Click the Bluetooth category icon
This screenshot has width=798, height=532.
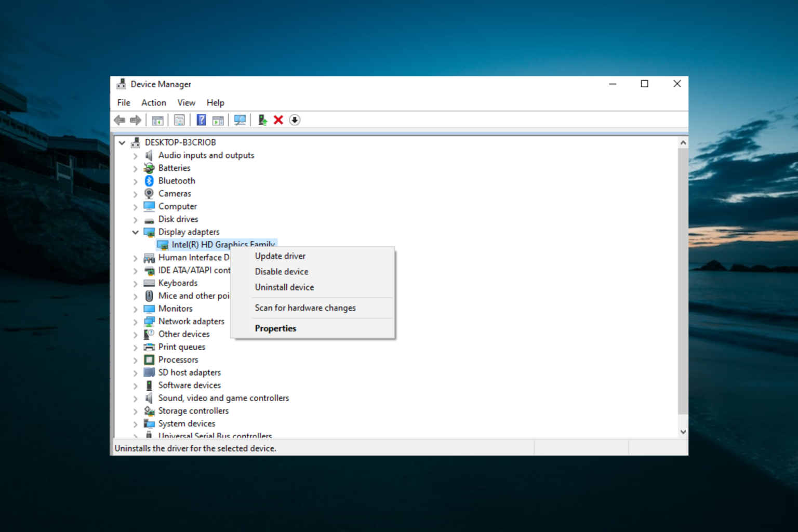click(149, 181)
